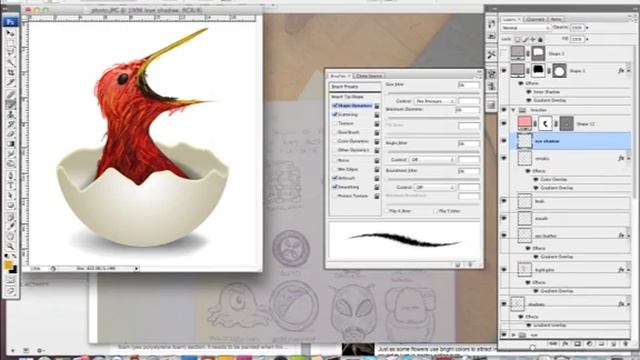Select the Lasso tool
Image resolution: width=640 pixels, height=360 pixels.
coord(11,53)
